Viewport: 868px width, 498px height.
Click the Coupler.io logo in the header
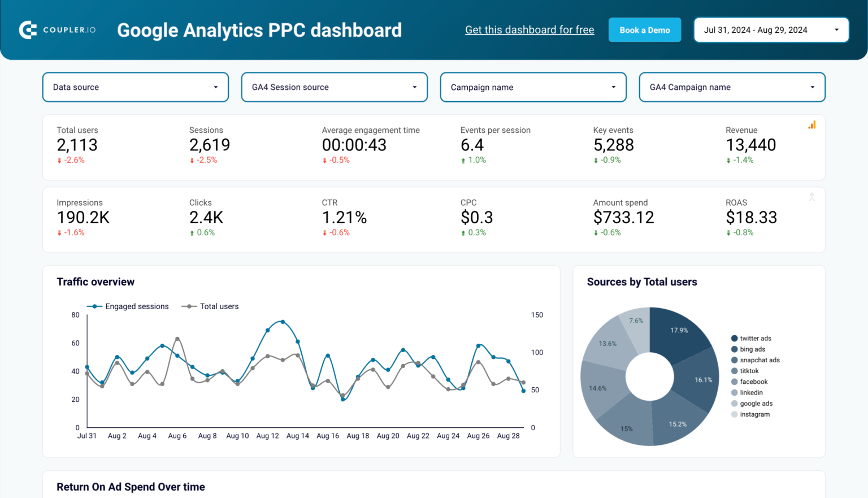tap(57, 29)
